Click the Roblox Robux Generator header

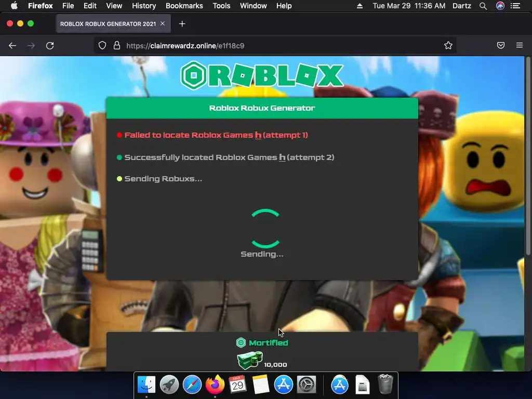click(262, 108)
